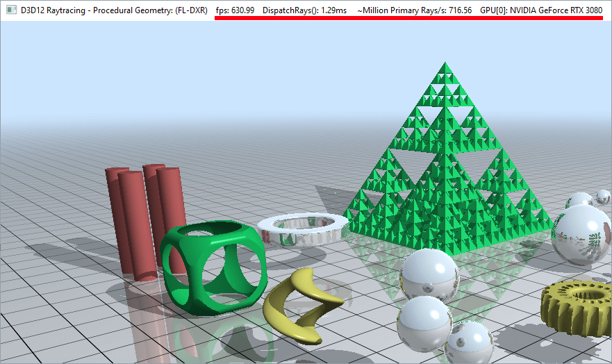612x364 pixels.
Task: Click the application icon in the title bar
Action: coord(11,10)
